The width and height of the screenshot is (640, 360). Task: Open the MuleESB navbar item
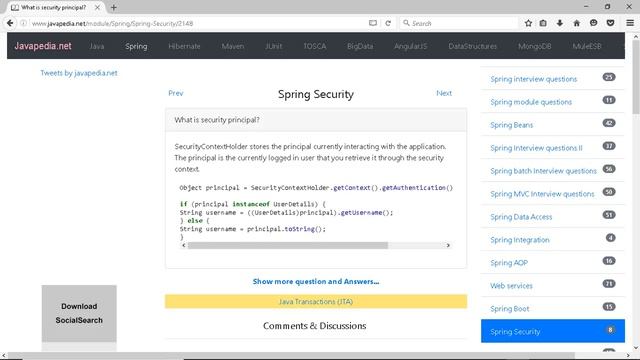pos(587,46)
